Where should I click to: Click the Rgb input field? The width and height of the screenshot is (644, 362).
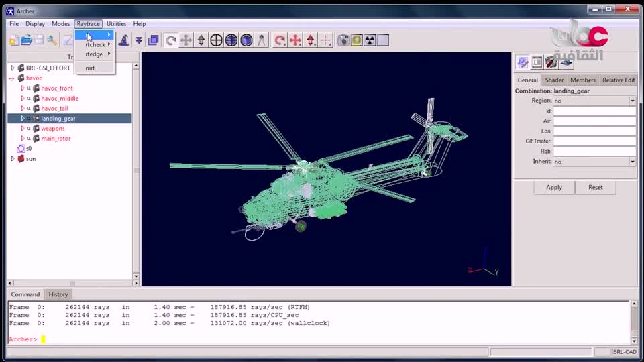(x=594, y=152)
